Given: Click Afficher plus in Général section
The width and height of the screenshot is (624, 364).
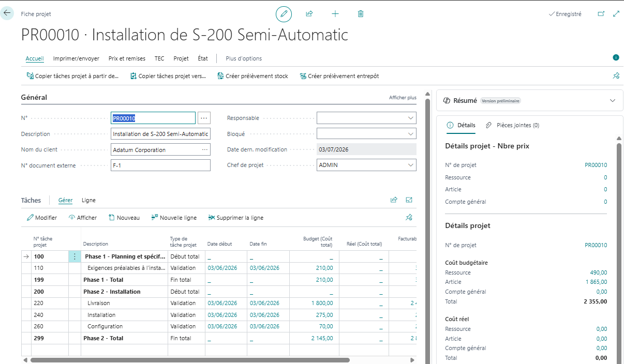Looking at the screenshot, I should click(x=403, y=97).
